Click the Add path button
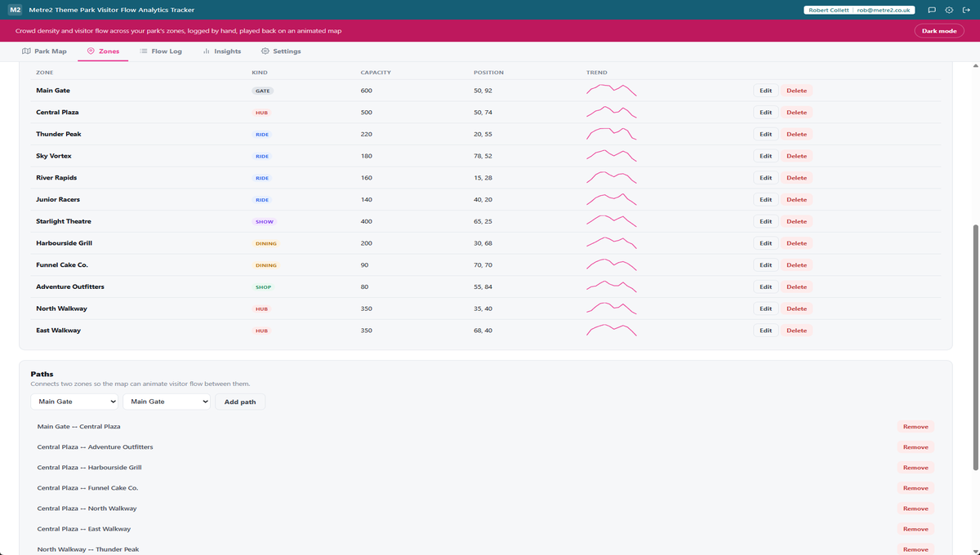 240,402
